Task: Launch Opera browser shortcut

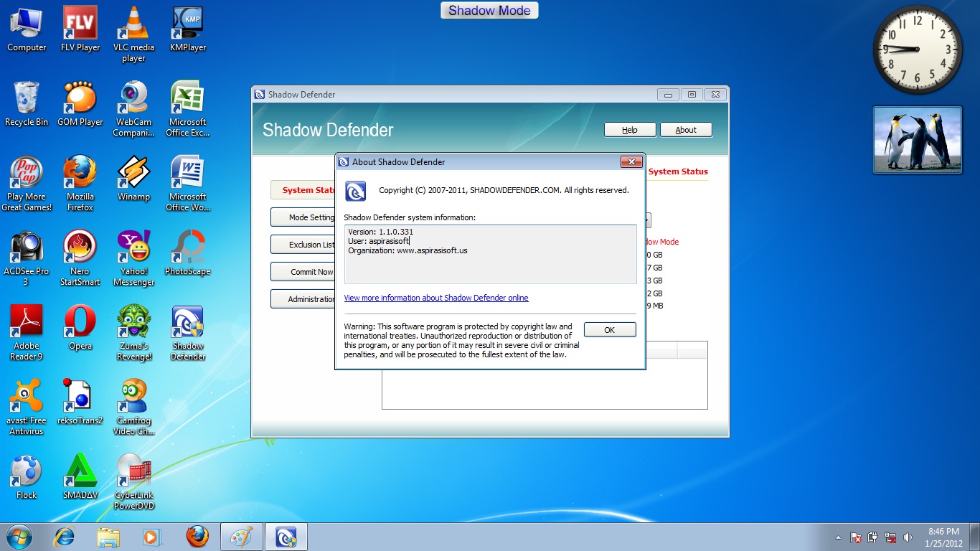Action: (80, 328)
